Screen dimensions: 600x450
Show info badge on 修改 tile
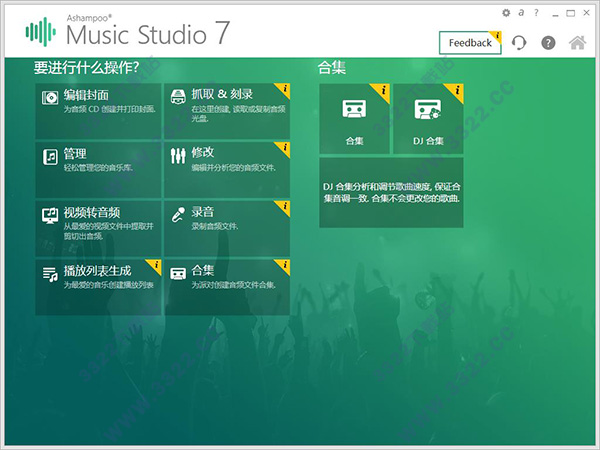coord(284,148)
